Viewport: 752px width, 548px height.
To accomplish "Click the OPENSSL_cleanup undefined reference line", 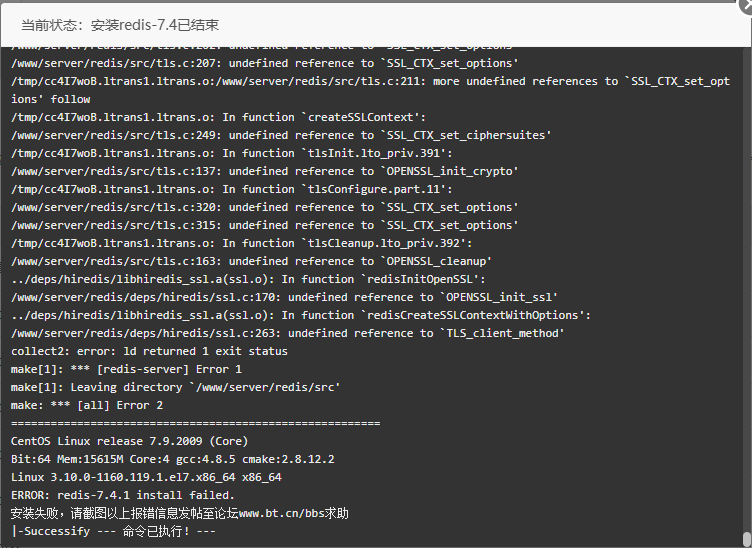I will (x=251, y=261).
